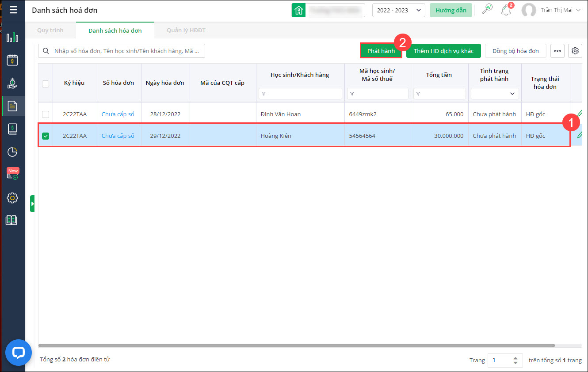Viewport: 588px width, 372px height.
Task: Untick the checkbox for Hoàng Kiên's invoice
Action: click(46, 136)
